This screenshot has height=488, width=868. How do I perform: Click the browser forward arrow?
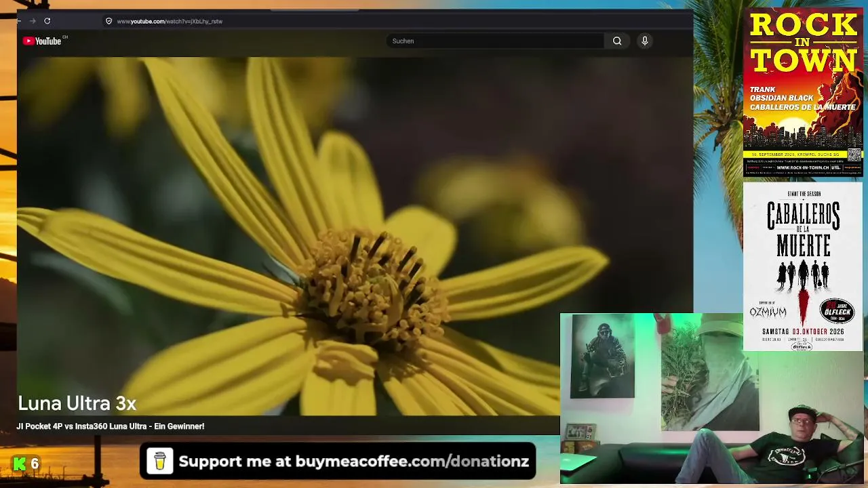point(33,21)
